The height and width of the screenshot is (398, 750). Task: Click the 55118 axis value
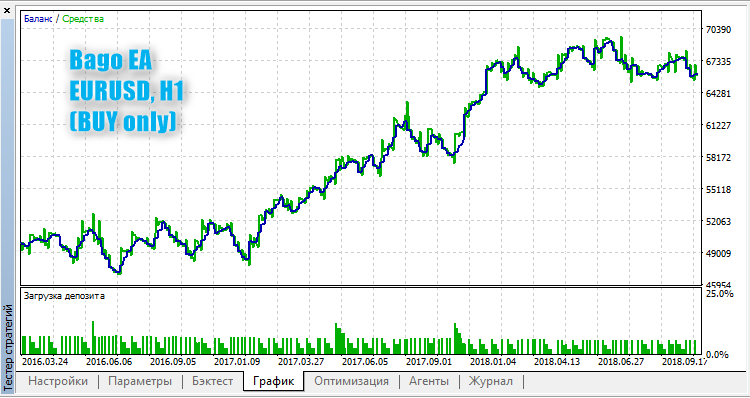tap(718, 189)
